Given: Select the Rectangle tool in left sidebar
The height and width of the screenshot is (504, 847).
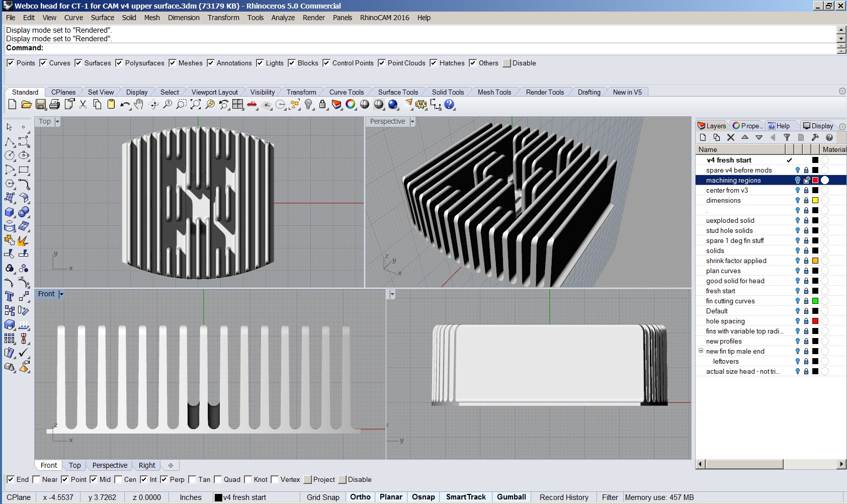Looking at the screenshot, I should click(x=24, y=170).
